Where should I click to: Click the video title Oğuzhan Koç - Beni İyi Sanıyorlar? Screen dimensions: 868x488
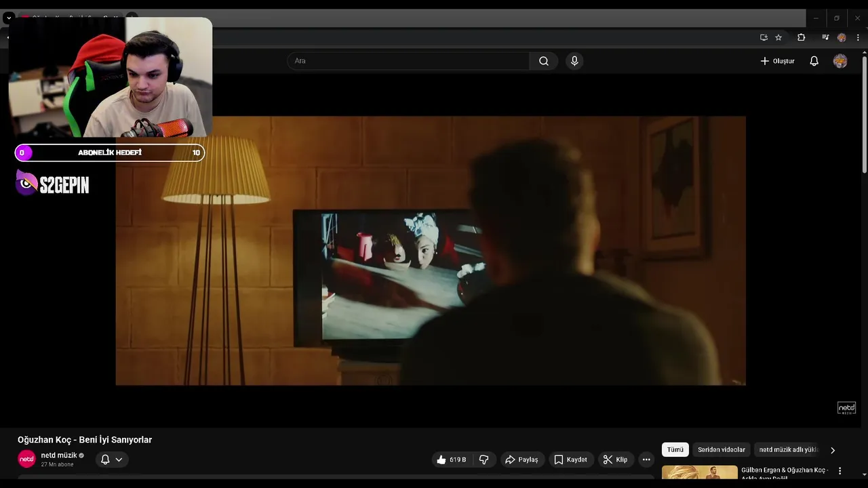(x=85, y=440)
